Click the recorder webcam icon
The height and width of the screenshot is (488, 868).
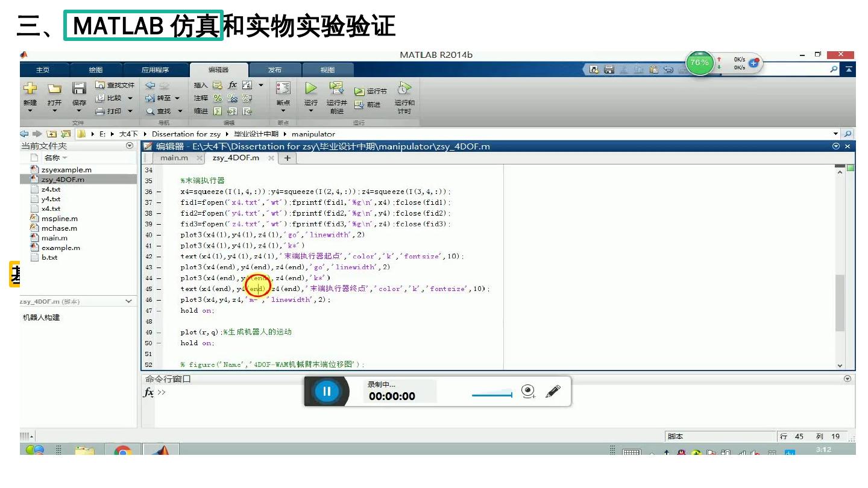pyautogui.click(x=529, y=392)
